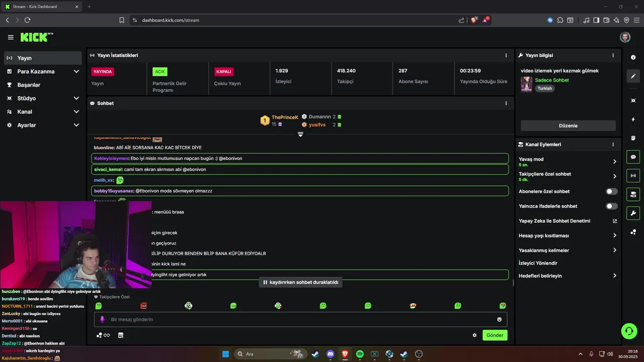Click the document notes icon in right toolbar

633,138
